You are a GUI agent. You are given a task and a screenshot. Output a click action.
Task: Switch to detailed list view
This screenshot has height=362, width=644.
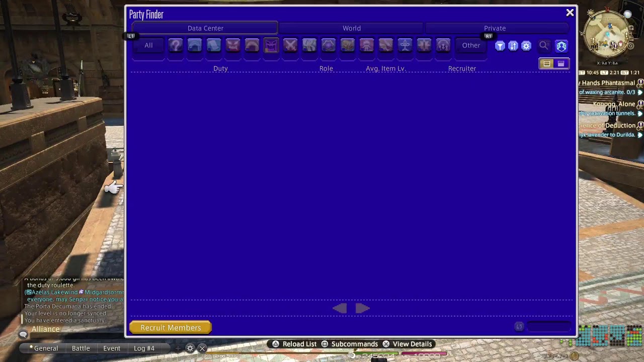pos(546,64)
